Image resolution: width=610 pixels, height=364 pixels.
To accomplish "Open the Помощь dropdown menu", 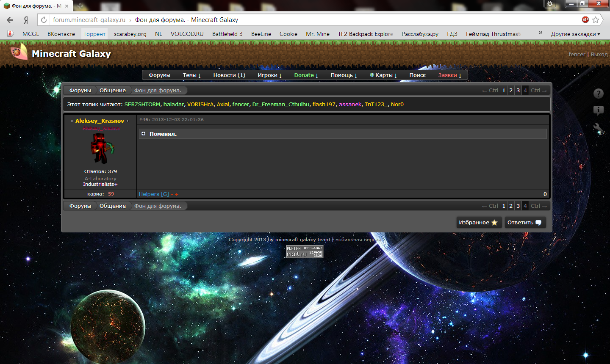I will coord(344,75).
